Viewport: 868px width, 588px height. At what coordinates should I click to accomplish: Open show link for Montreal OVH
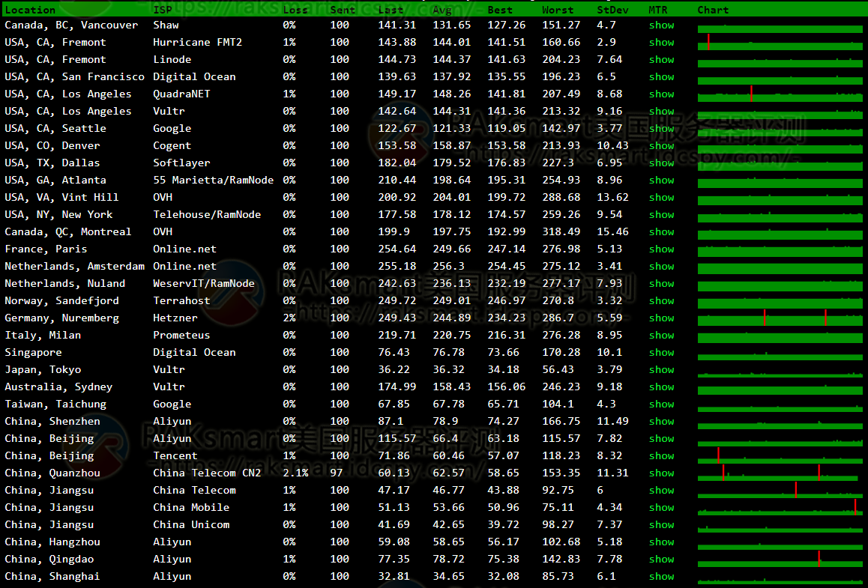(x=662, y=231)
